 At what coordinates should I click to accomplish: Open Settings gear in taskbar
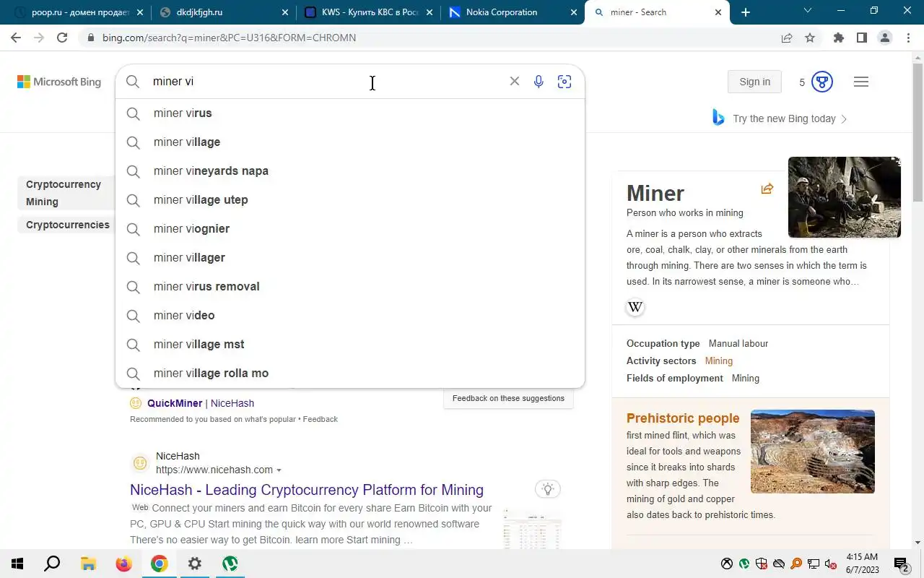coord(194,564)
